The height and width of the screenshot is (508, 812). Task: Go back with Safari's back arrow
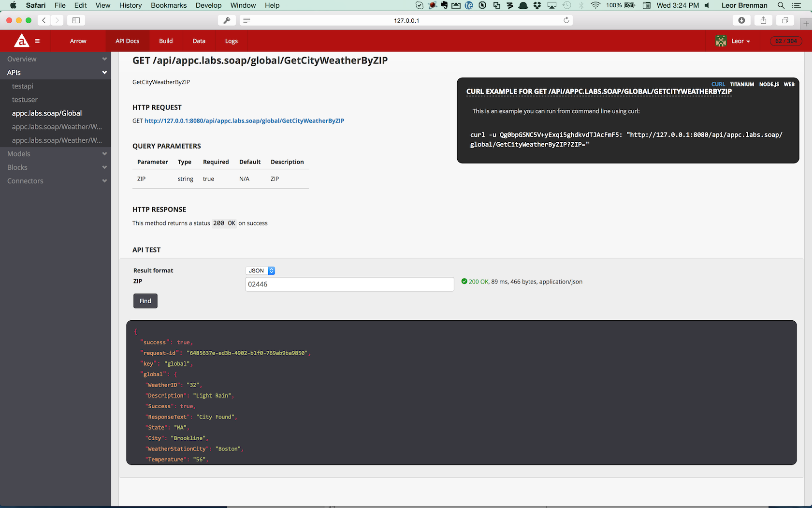pos(44,20)
